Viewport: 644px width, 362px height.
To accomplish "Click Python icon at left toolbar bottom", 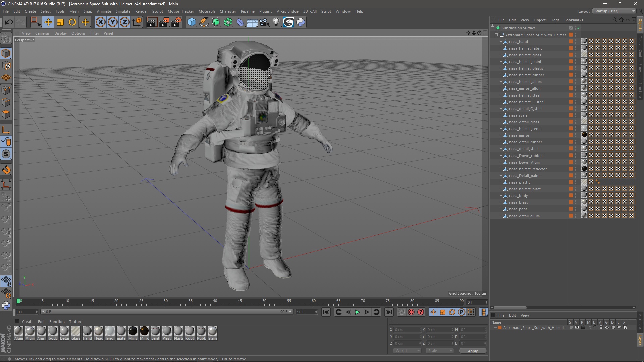I will (x=6, y=305).
